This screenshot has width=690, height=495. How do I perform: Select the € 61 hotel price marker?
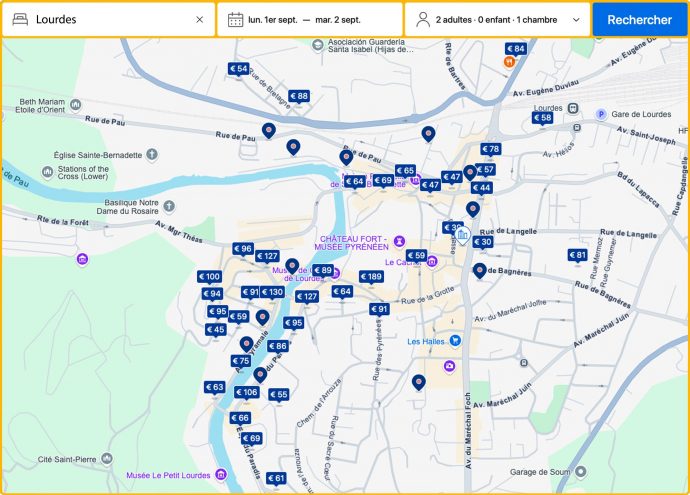pyautogui.click(x=276, y=479)
